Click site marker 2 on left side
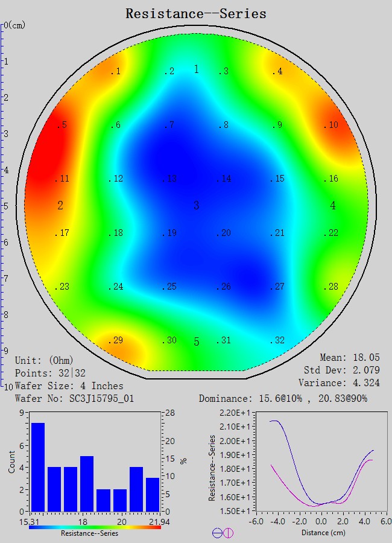This screenshot has height=543, width=392. (60, 206)
